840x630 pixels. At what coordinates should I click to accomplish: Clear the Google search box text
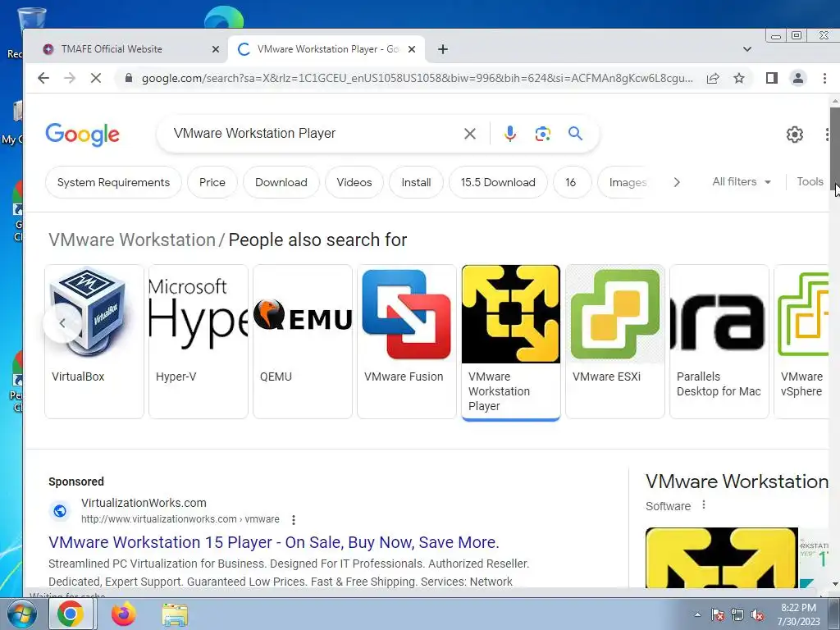(x=470, y=134)
